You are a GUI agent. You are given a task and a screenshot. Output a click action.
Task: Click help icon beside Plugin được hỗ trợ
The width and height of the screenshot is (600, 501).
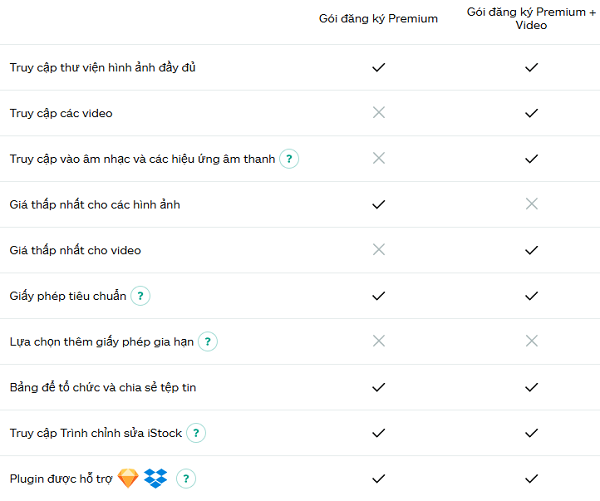point(186,479)
